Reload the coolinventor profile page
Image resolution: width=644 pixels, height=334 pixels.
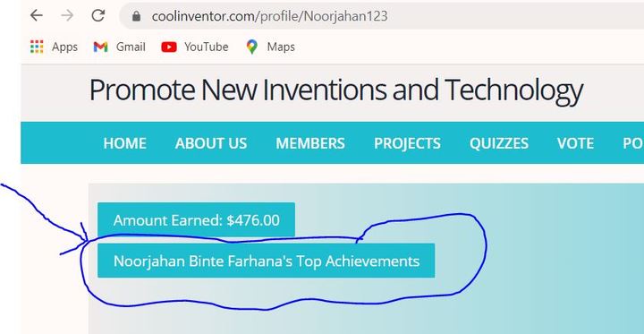click(x=98, y=15)
